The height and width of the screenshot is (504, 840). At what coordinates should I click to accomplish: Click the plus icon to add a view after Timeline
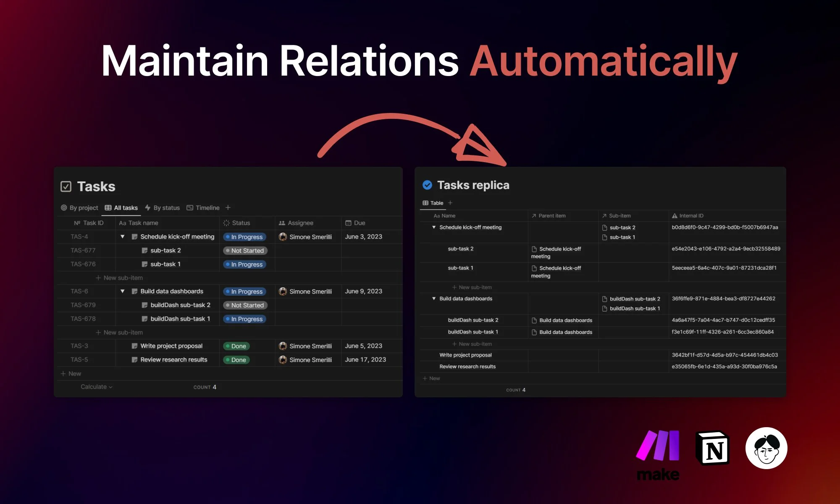click(228, 207)
